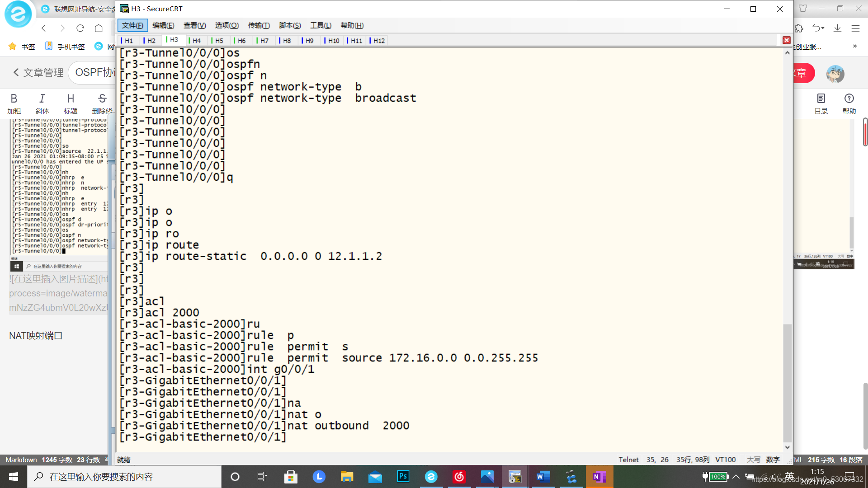Open the 脚本(S) menu
868x488 pixels.
(x=290, y=25)
